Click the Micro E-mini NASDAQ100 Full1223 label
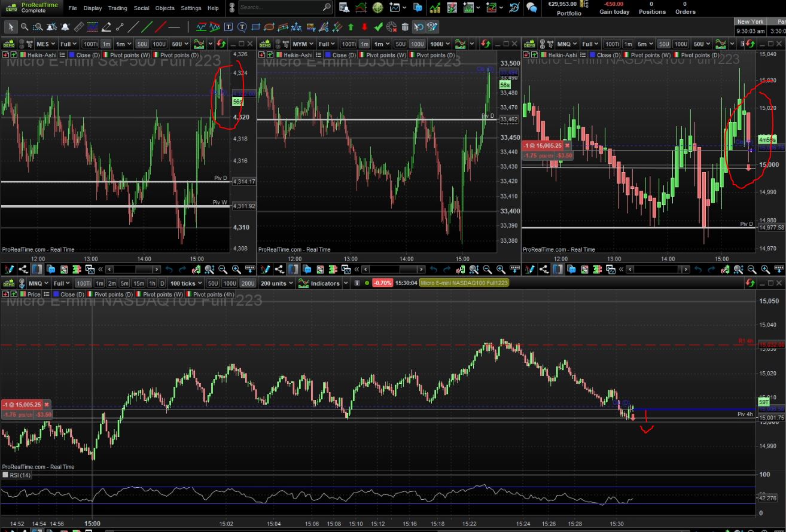786x532 pixels. (x=464, y=283)
